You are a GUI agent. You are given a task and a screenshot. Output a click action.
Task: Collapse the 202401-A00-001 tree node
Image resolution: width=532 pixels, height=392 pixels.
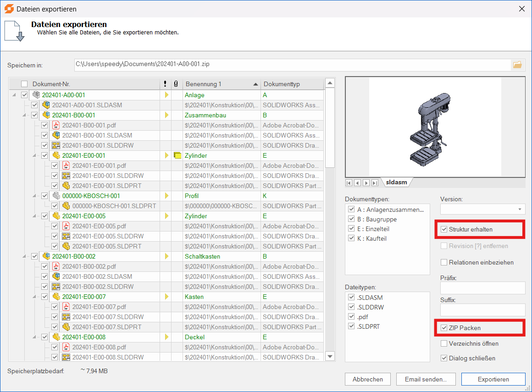click(x=14, y=95)
